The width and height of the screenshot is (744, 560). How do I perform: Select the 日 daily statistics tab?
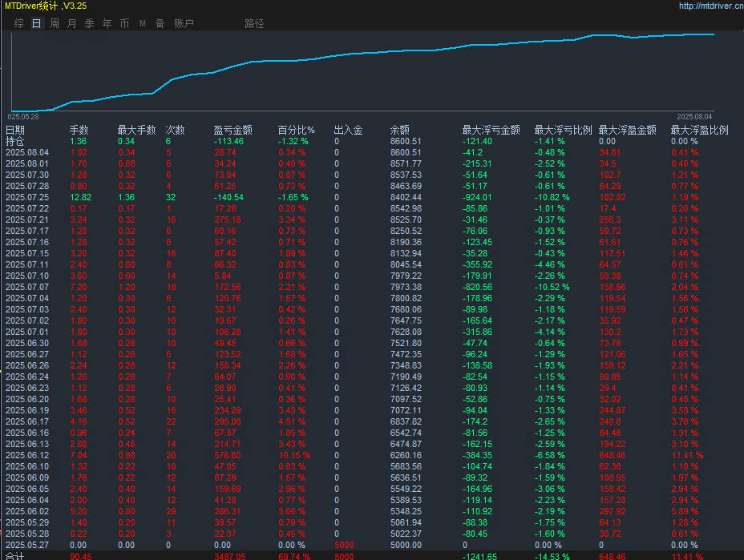point(36,23)
